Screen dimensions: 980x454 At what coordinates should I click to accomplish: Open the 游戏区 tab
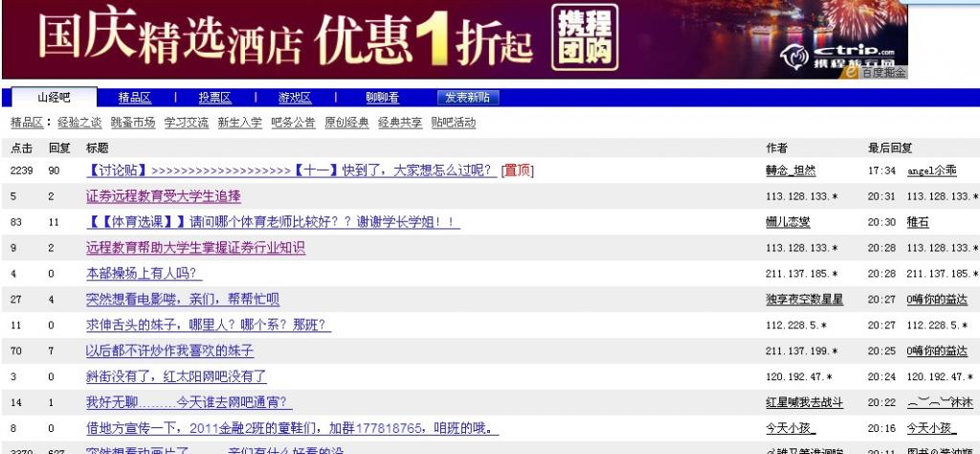(x=294, y=98)
